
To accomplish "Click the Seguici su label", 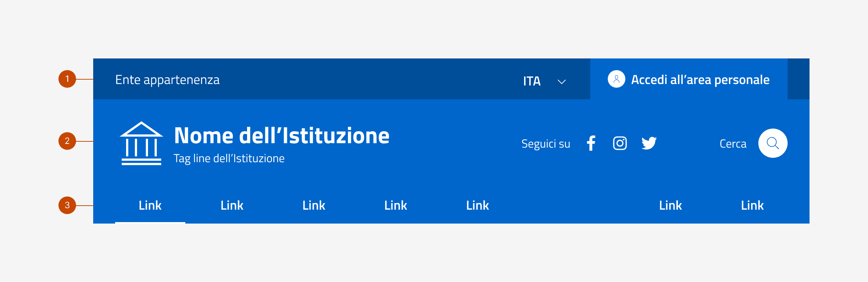I will coord(546,144).
